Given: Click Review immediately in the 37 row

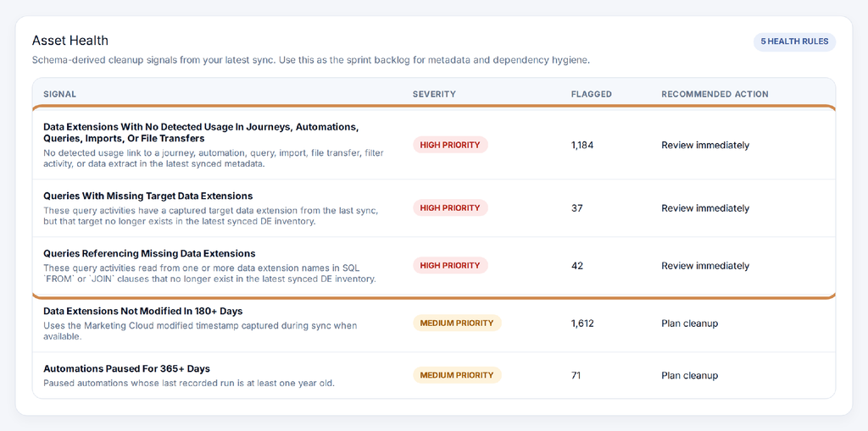Looking at the screenshot, I should [x=705, y=208].
